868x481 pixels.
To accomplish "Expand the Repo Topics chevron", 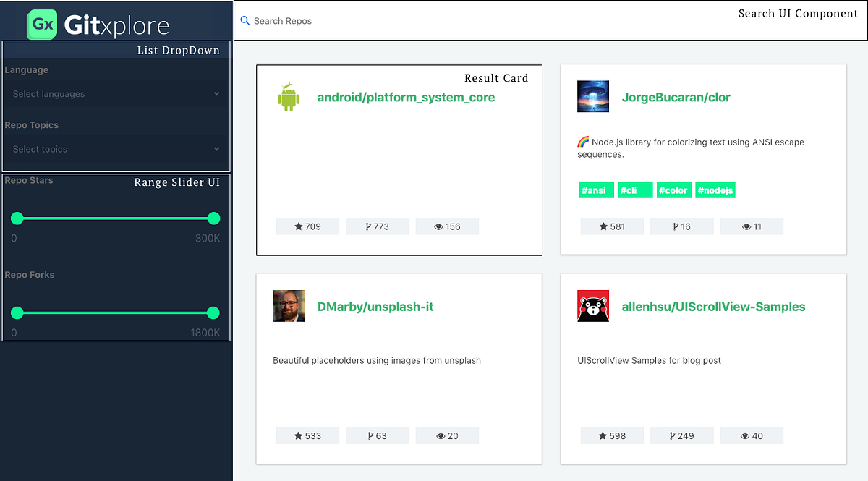I will click(x=216, y=149).
